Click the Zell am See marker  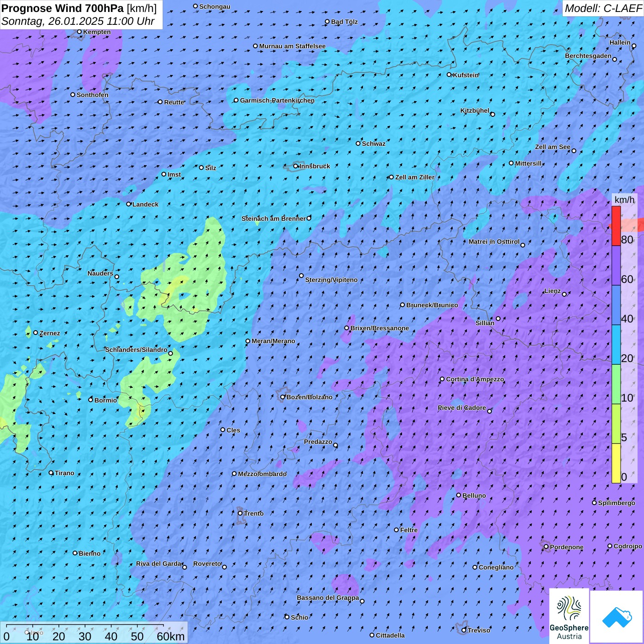[574, 150]
